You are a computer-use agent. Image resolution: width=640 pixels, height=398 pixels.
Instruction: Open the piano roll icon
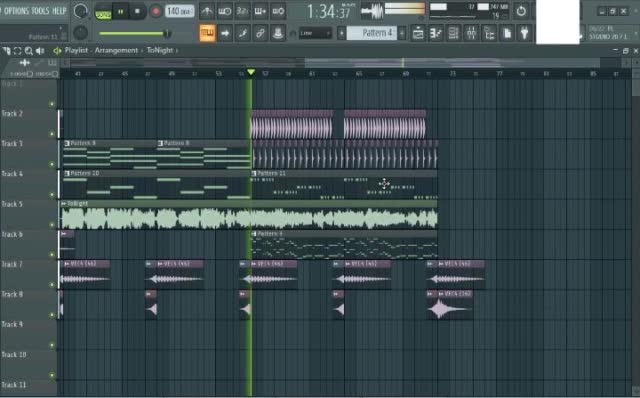pyautogui.click(x=436, y=33)
